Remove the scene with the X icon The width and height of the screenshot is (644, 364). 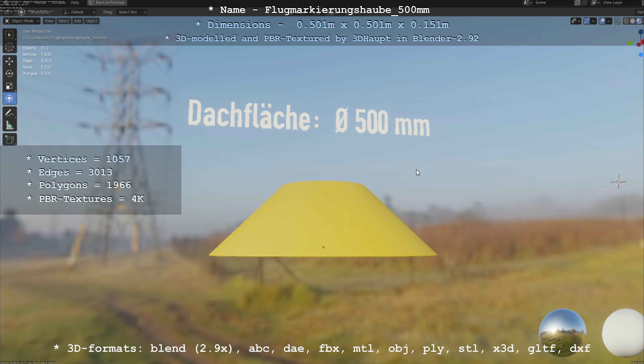(584, 2)
